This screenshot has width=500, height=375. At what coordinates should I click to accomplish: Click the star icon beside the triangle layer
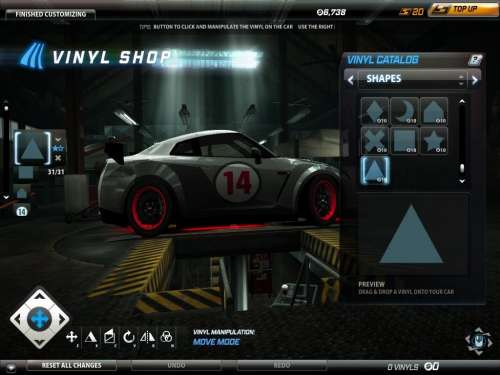click(x=58, y=149)
